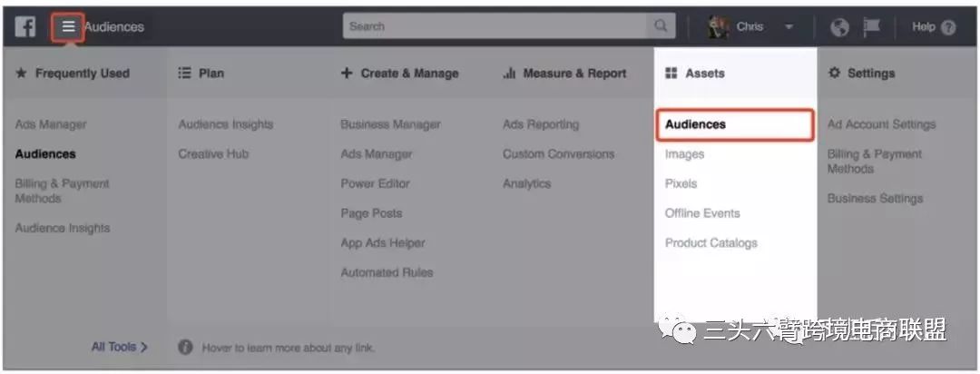
Task: Open Pixels in the Assets column
Action: (681, 184)
